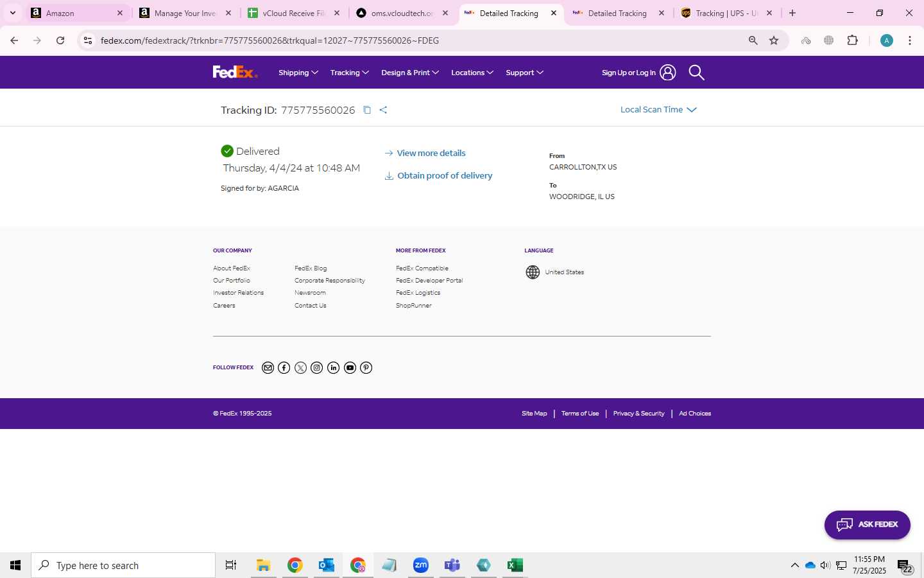Open the notification center icon
924x578 pixels.
(905, 566)
